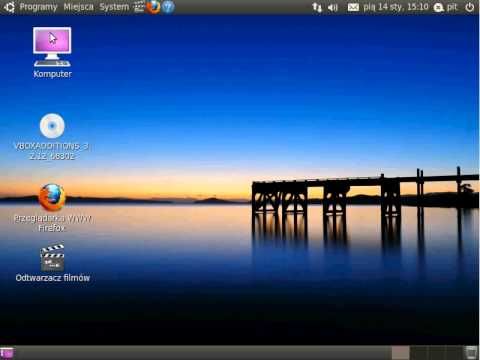Open the power session menu icon
Screen dimensions: 480x360
coord(470,7)
